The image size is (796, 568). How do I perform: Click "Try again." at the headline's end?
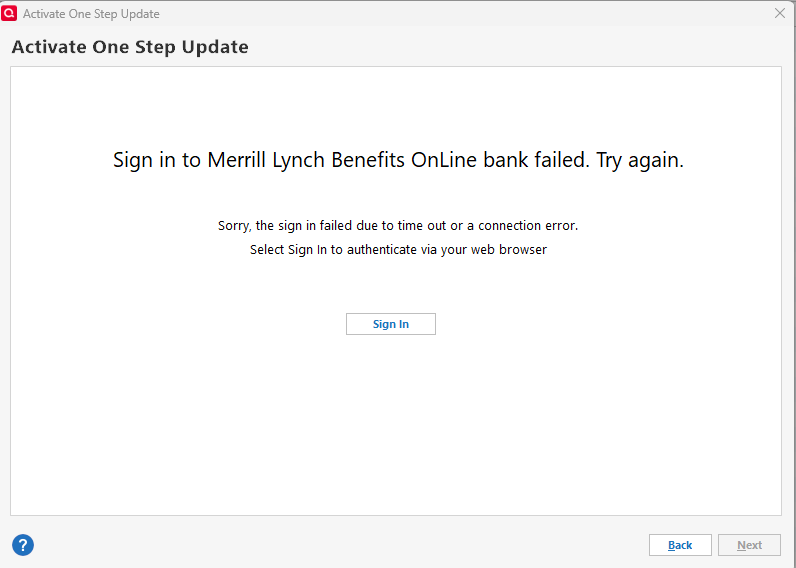point(640,160)
